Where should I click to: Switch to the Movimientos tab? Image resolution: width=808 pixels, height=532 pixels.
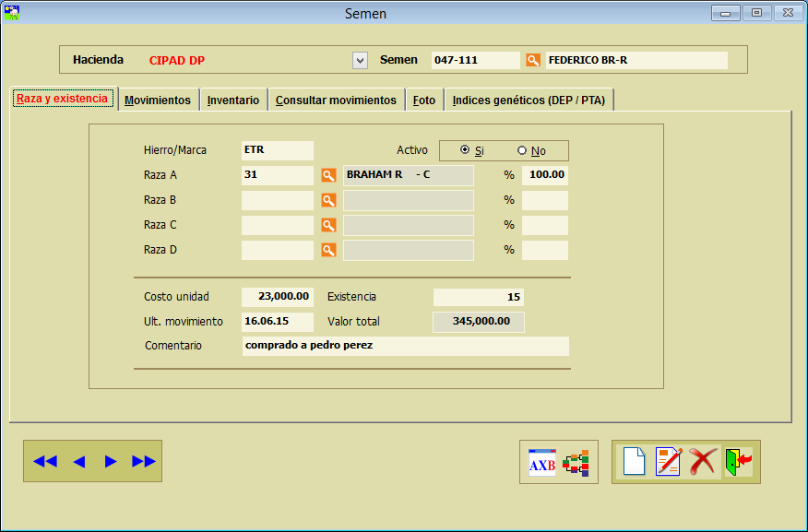[x=158, y=100]
